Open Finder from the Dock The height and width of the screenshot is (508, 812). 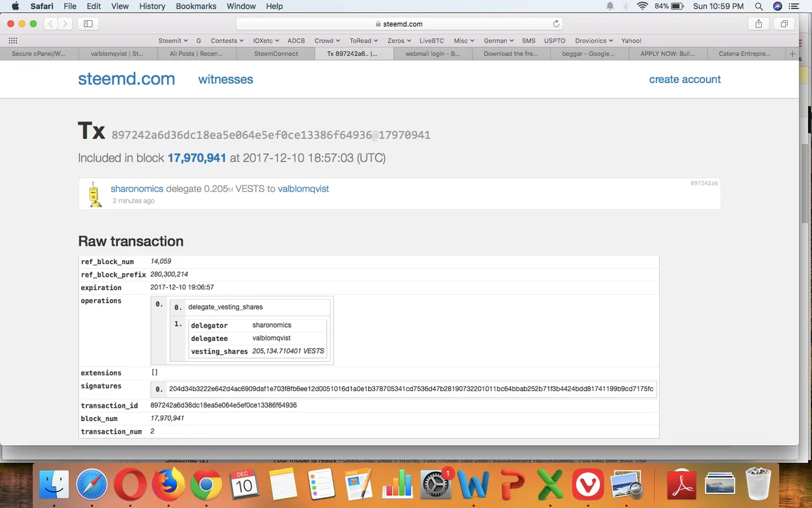pos(54,486)
